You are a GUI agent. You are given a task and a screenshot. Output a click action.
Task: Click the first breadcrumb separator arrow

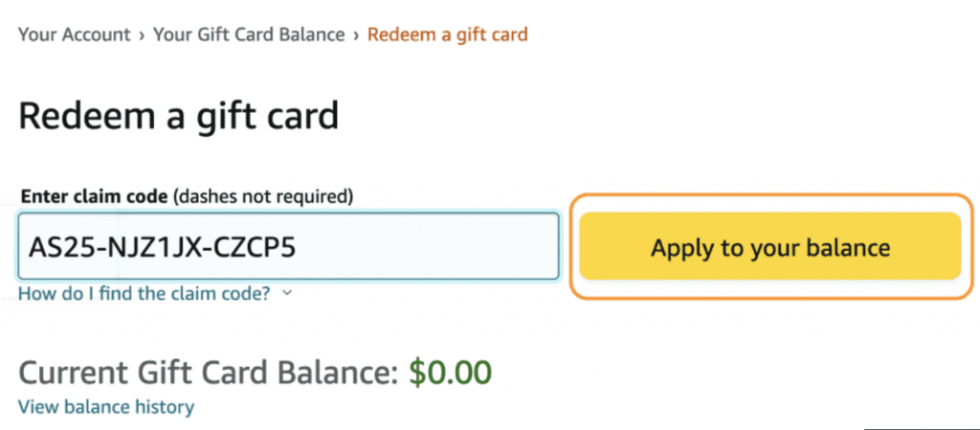[141, 35]
